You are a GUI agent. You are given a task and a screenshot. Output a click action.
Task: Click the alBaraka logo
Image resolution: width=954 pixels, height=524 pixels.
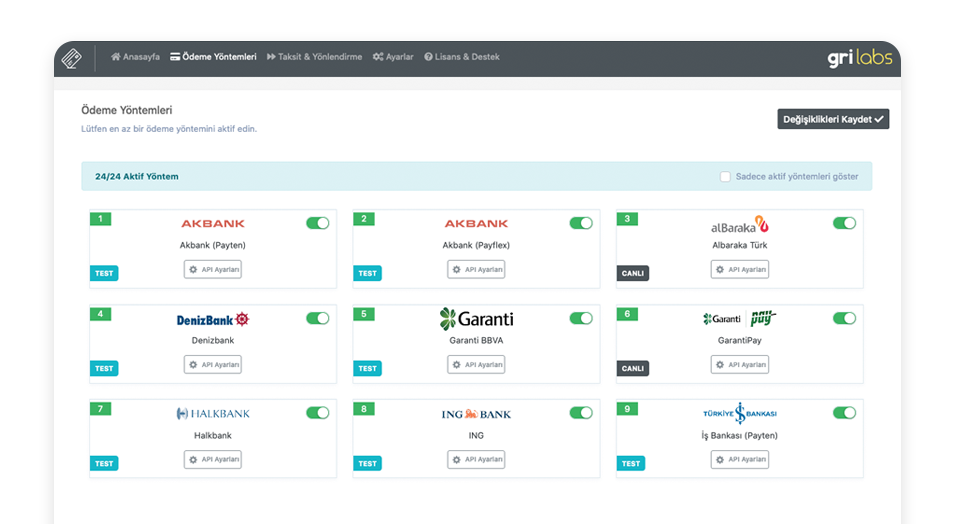[740, 225]
